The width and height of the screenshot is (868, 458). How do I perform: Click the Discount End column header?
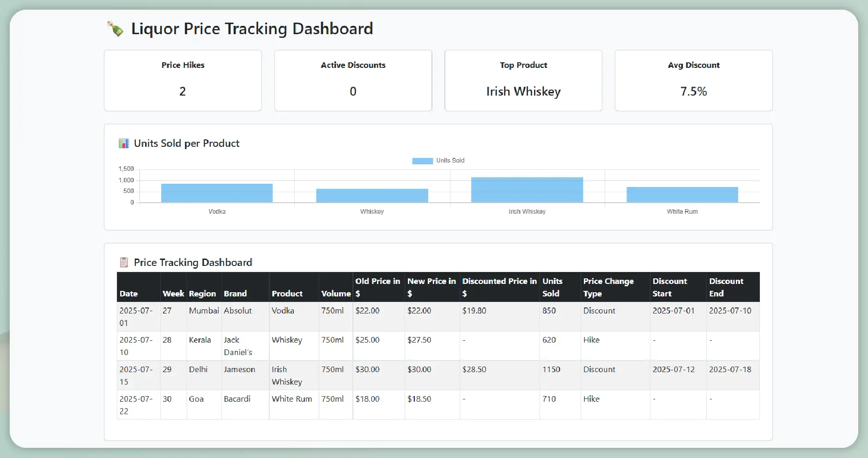(x=726, y=287)
